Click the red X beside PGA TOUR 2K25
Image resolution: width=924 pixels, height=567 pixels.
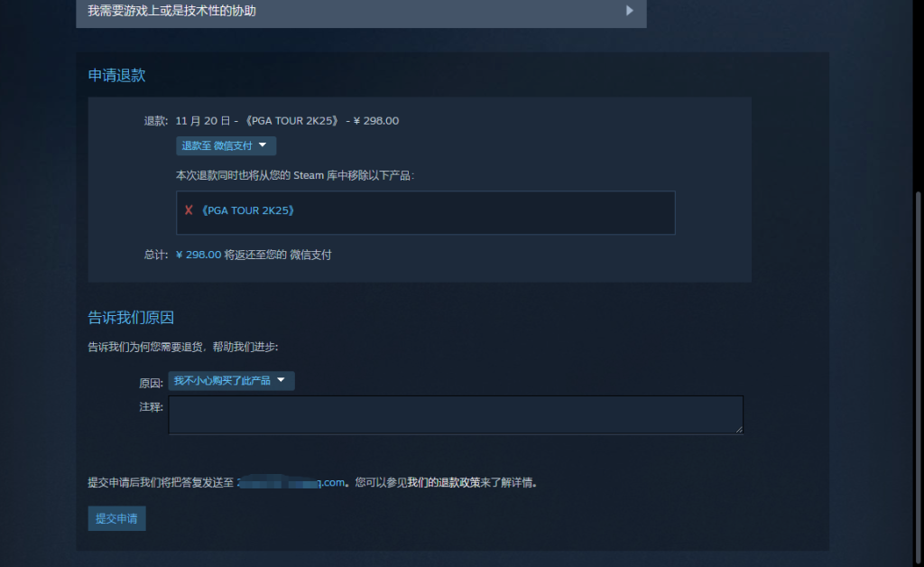click(x=189, y=210)
